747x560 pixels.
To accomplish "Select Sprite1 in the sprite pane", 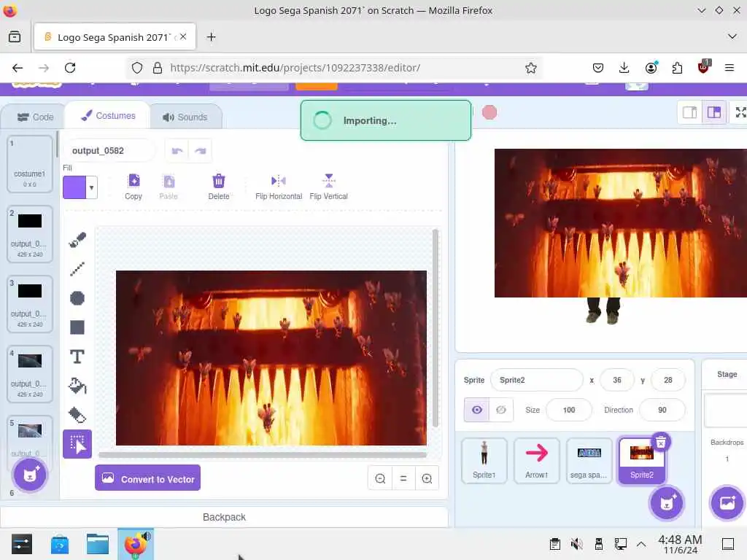I will click(484, 461).
